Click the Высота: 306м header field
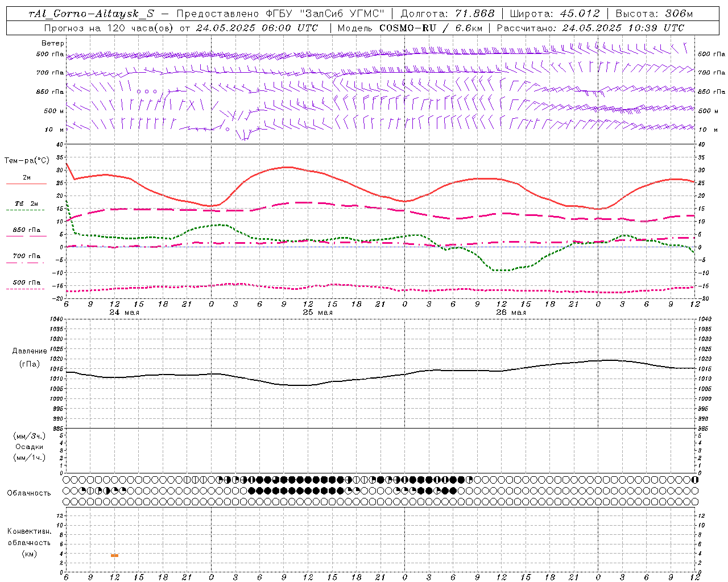This screenshot has width=728, height=582. click(x=655, y=14)
